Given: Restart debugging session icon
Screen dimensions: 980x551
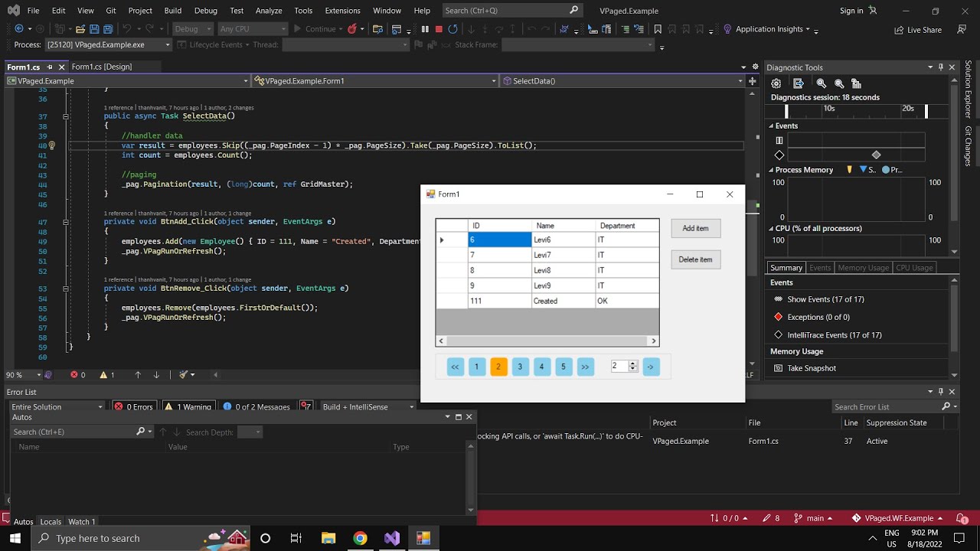Looking at the screenshot, I should [453, 29].
